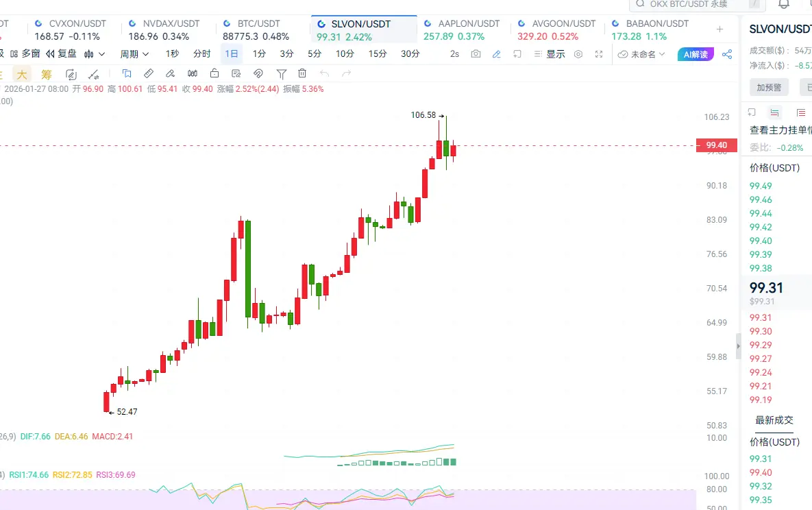Open the candlestick chart type dropdown
The image size is (812, 510).
(x=95, y=54)
